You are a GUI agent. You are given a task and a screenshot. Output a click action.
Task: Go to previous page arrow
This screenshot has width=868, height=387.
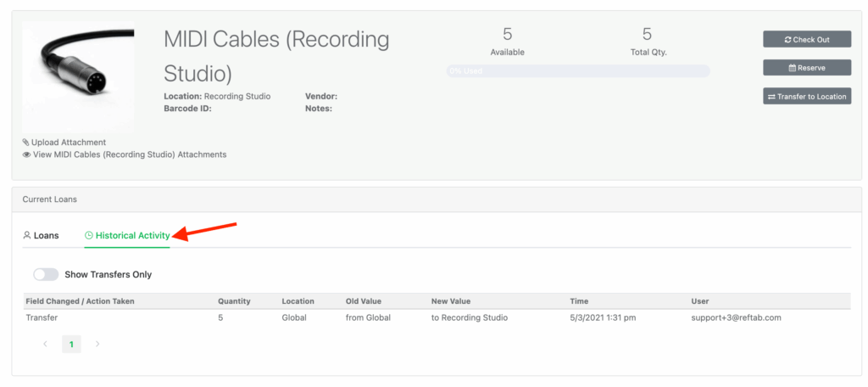tap(45, 344)
